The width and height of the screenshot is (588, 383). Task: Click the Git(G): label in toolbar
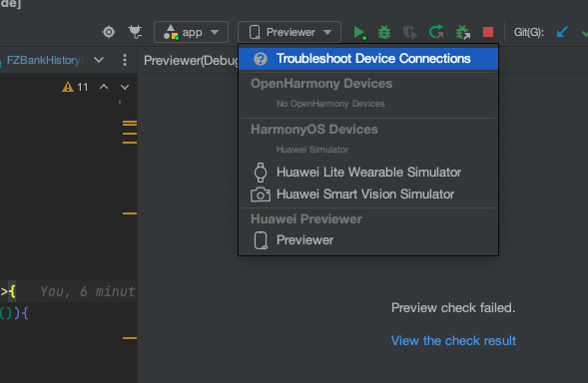point(529,32)
